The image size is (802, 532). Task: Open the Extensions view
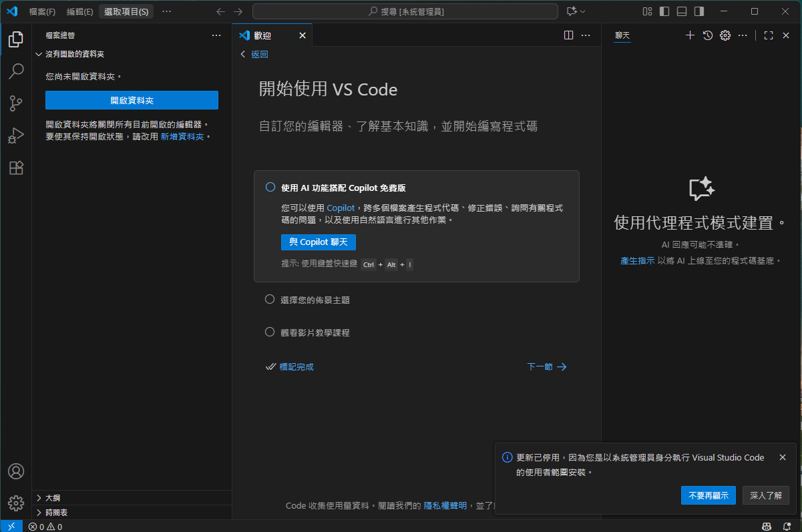click(x=16, y=168)
